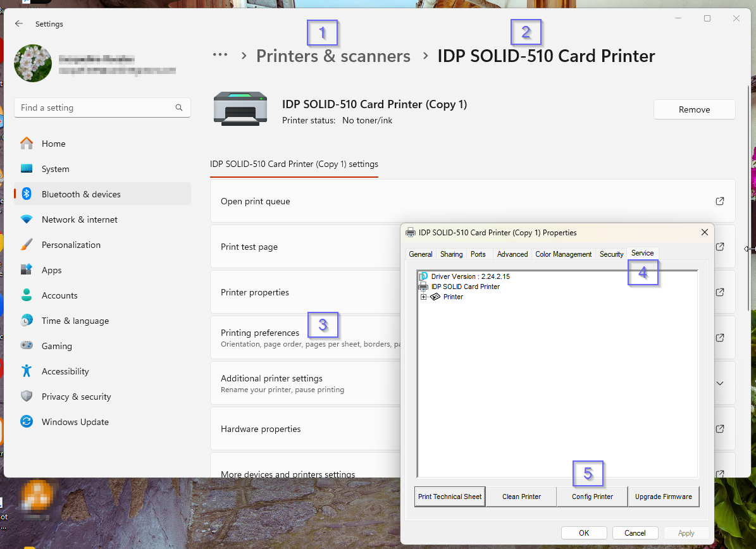756x549 pixels.
Task: Select the Printer tree item label
Action: [453, 297]
